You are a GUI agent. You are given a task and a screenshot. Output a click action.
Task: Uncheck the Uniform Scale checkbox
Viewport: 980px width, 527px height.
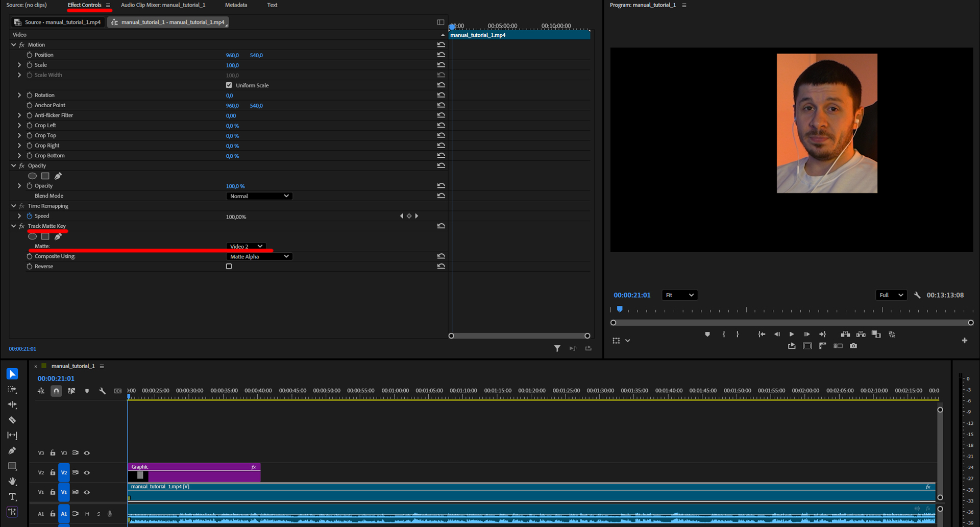click(229, 85)
